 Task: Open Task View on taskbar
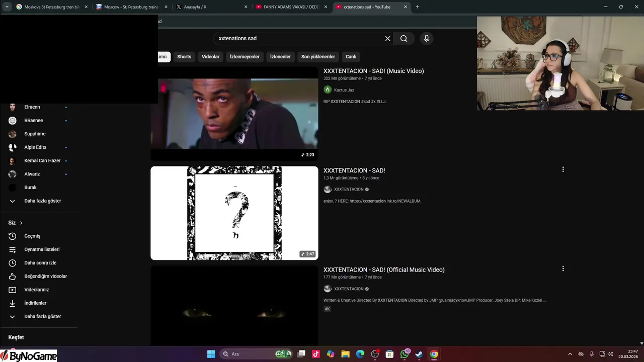[301, 354]
